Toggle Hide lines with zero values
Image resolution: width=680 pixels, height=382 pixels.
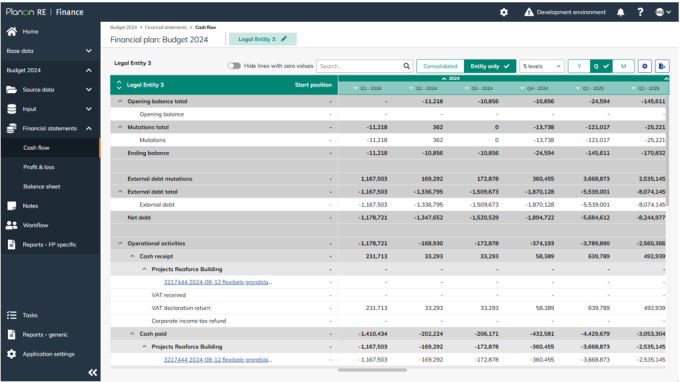pyautogui.click(x=234, y=66)
